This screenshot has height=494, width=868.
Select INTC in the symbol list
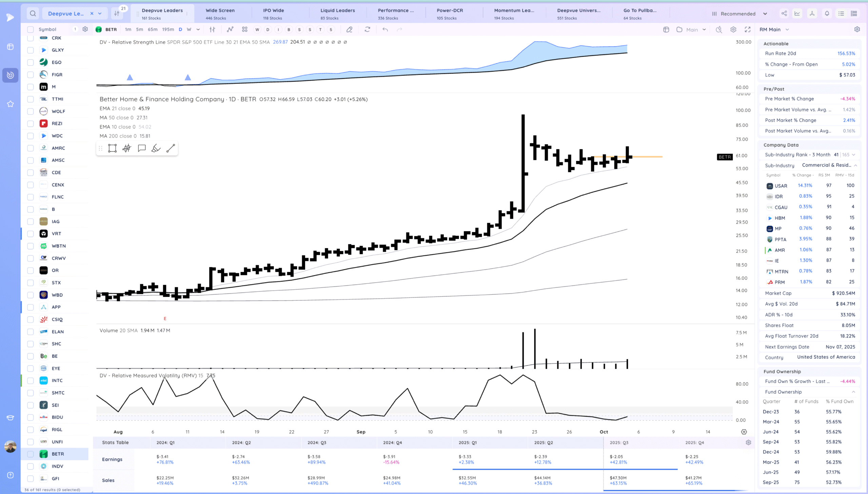tap(57, 381)
